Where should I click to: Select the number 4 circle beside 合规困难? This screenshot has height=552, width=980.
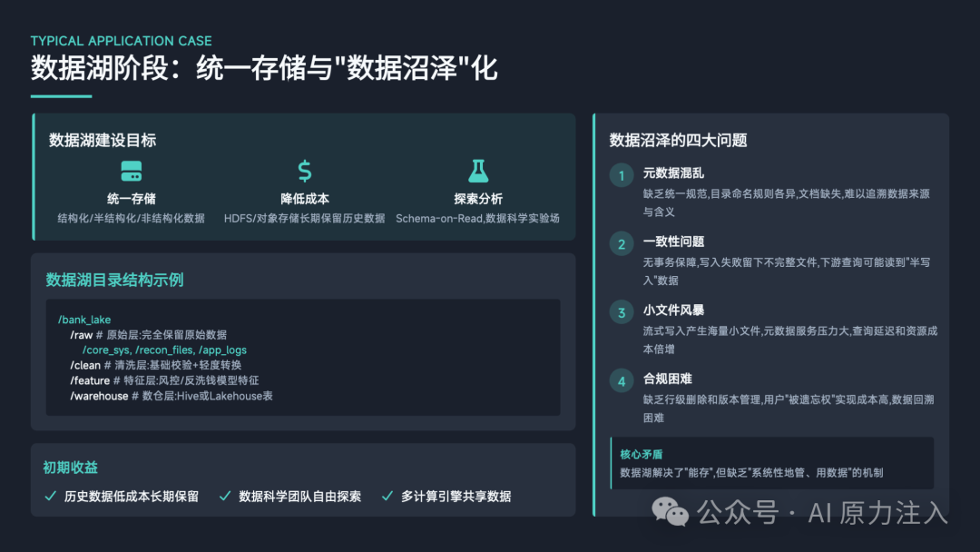[x=622, y=381]
